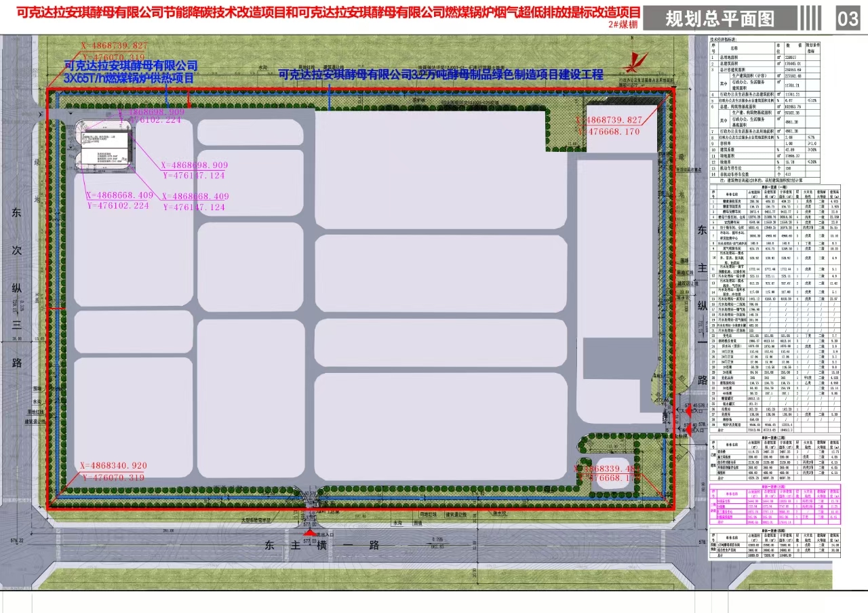Screen dimensions: 868x613
Task: Select the 机动车停车位 table row label
Action: coord(730,168)
